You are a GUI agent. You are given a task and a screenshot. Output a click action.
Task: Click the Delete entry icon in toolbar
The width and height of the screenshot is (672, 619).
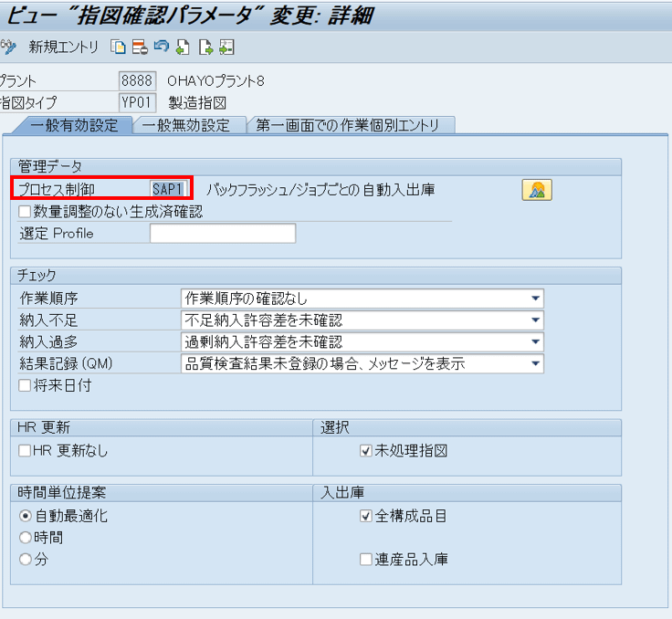139,46
